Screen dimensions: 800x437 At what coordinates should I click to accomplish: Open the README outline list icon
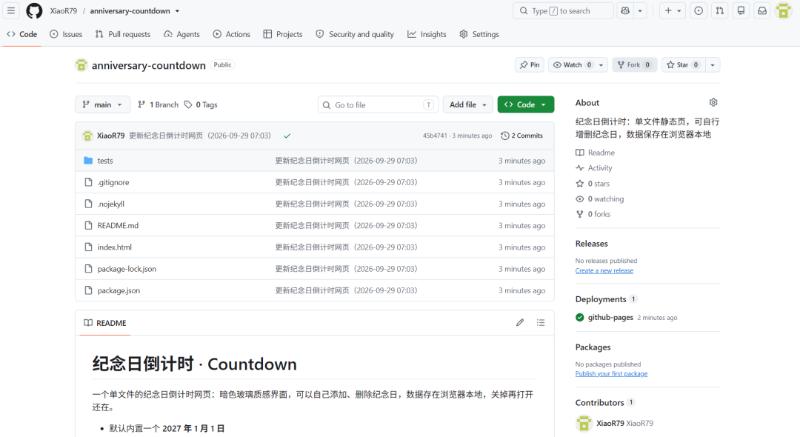(x=541, y=323)
